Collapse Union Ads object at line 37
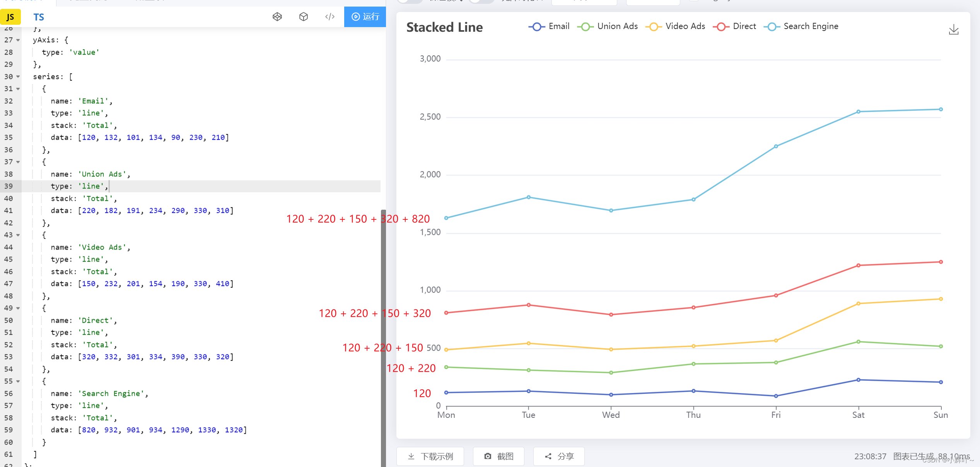Image resolution: width=980 pixels, height=467 pixels. [x=18, y=162]
